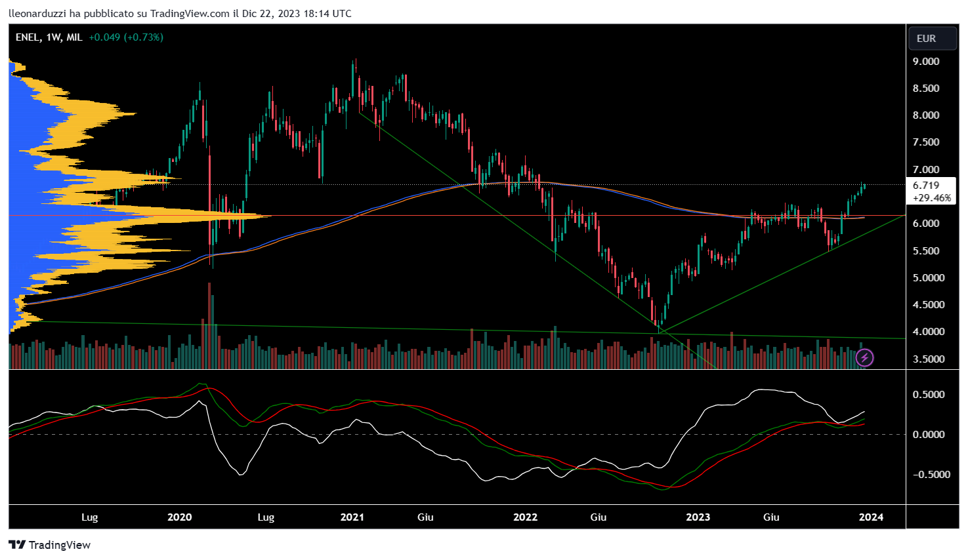Viewport: 968px width, 560px height.
Task: Click the purple lightning bolt icon
Action: (x=865, y=357)
